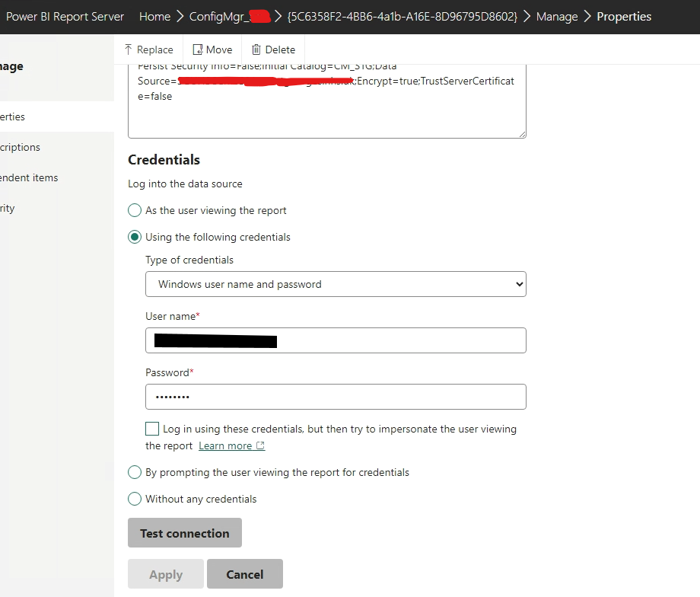The width and height of the screenshot is (700, 597).
Task: Open the Type of credentials dropdown
Action: point(336,284)
